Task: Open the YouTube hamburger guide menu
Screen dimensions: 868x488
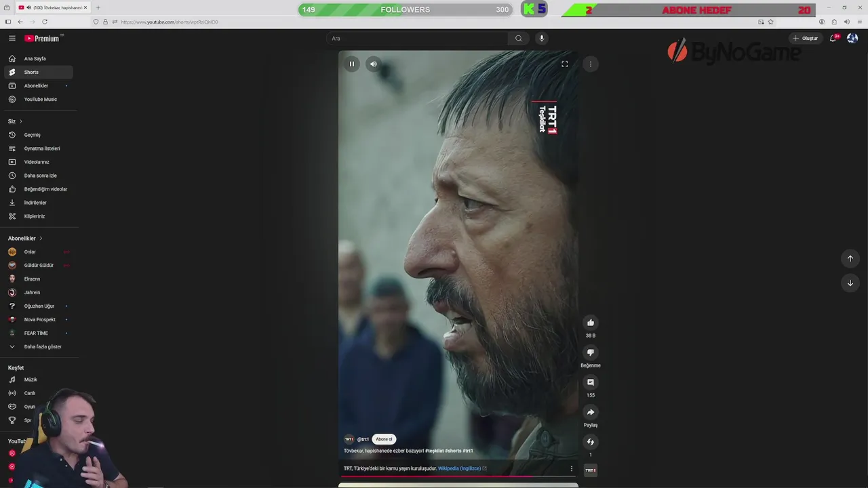Action: [x=12, y=39]
